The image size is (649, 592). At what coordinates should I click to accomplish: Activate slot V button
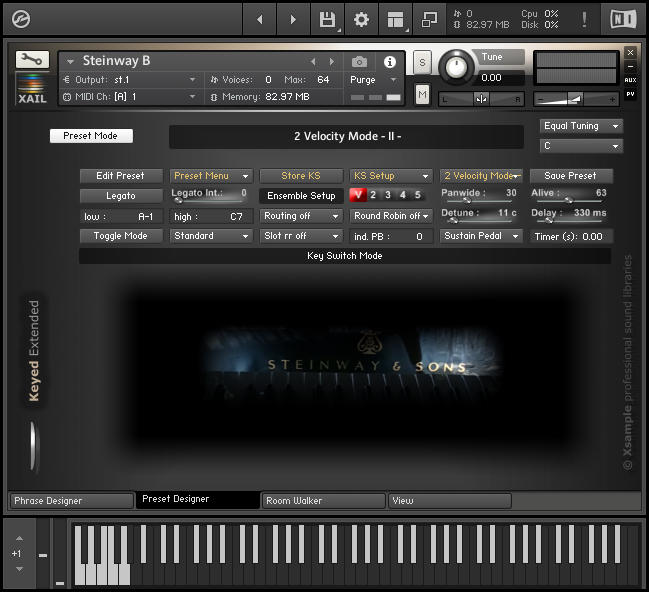coord(358,195)
